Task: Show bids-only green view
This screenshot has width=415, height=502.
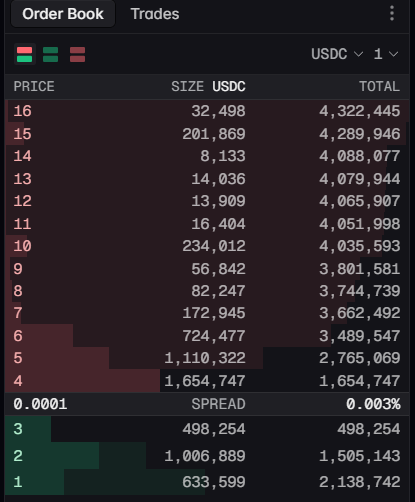Action: (51, 54)
